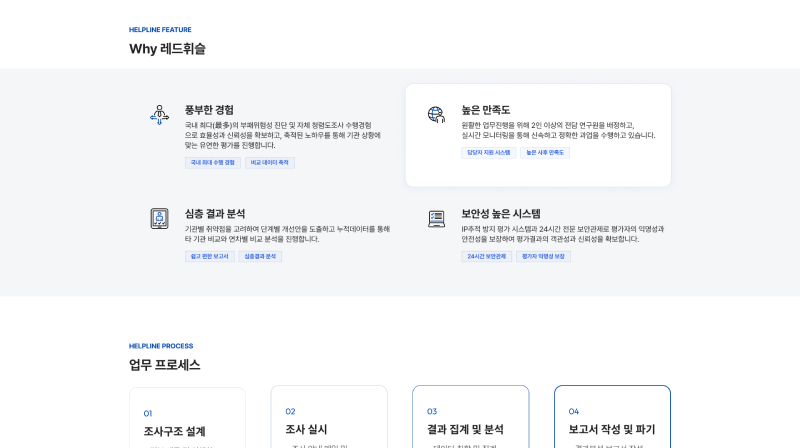Click the 높은 만족도 card heading

[486, 110]
